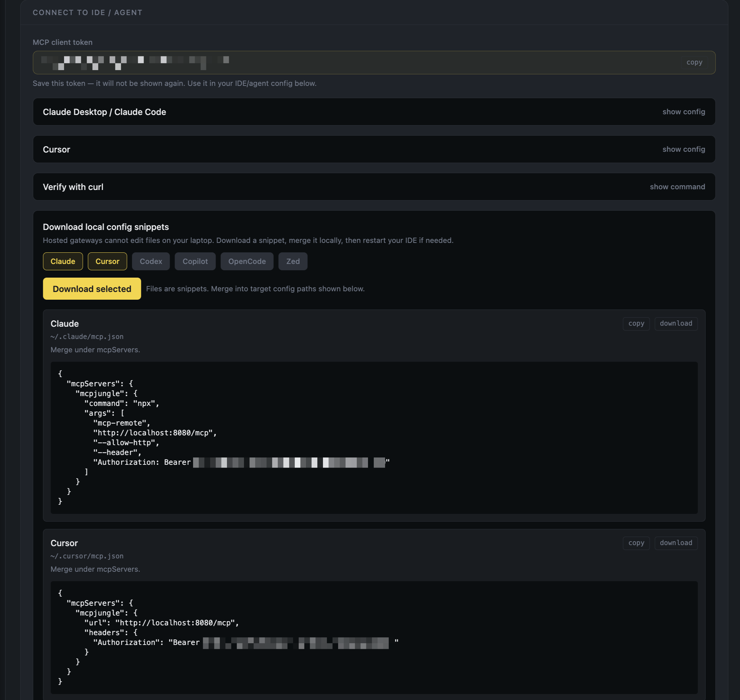Viewport: 740px width, 700px height.
Task: Click the Claude JSON code block
Action: pyautogui.click(x=374, y=437)
